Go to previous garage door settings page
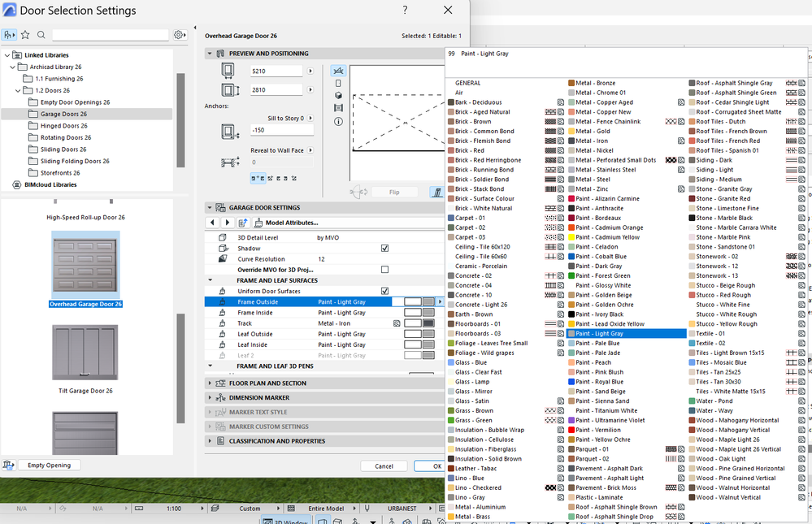The height and width of the screenshot is (524, 812). coord(212,222)
